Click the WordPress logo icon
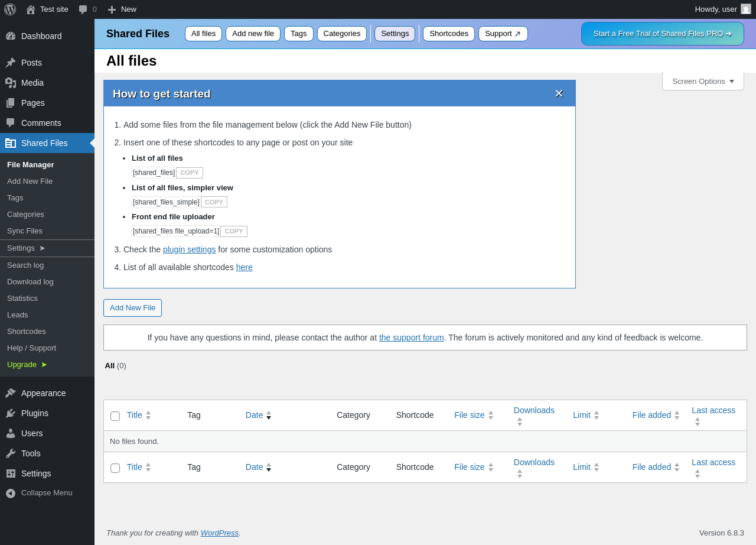Screen dimensions: 756x545 (10, 9)
